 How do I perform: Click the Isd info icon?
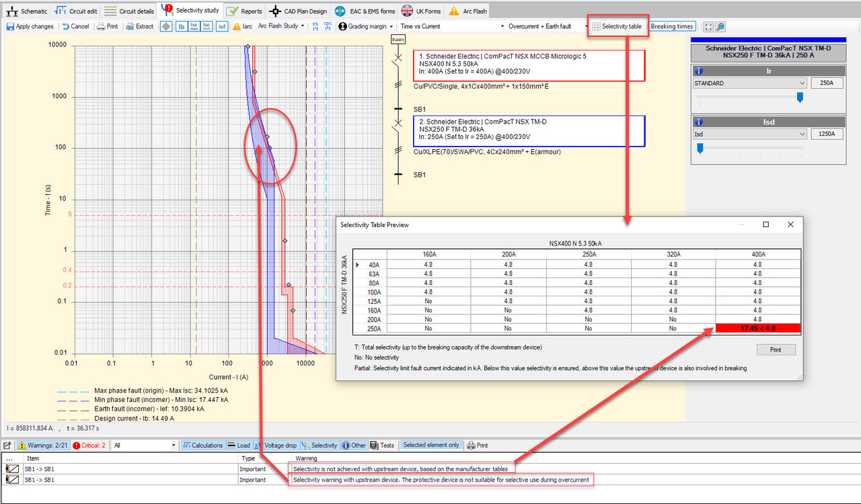pyautogui.click(x=698, y=122)
